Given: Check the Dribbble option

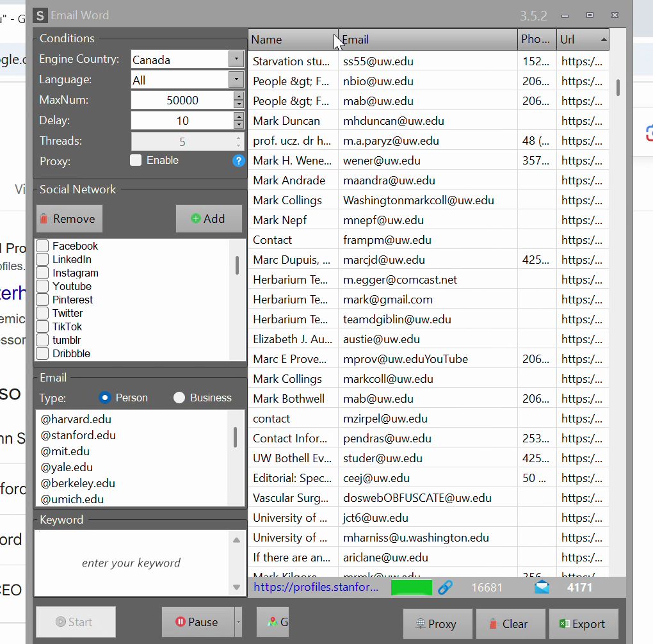Looking at the screenshot, I should [x=42, y=353].
